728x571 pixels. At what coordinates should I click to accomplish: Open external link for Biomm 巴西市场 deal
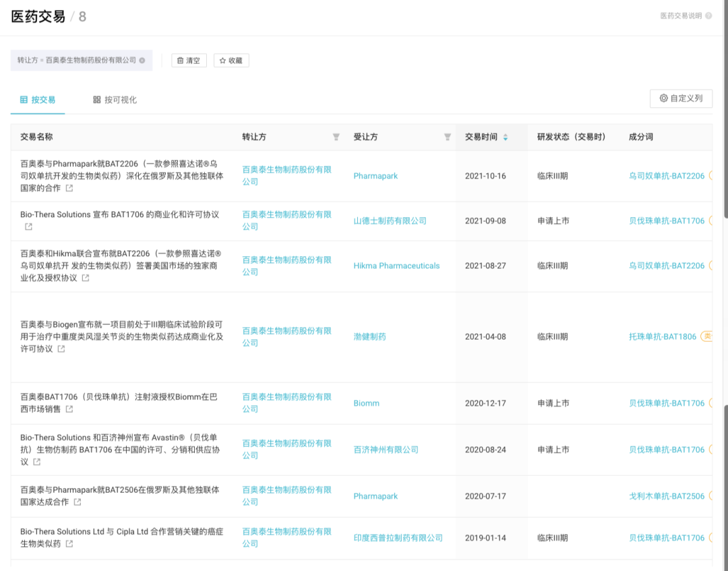point(69,409)
